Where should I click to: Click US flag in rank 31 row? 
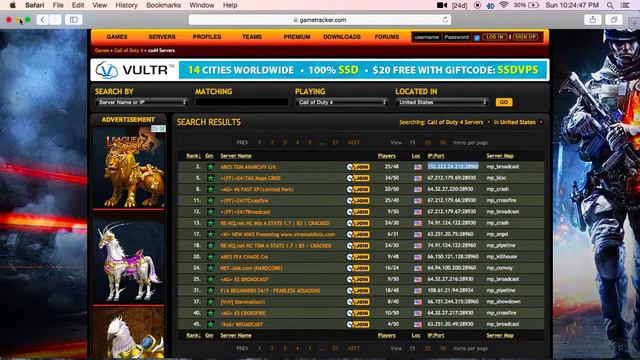tap(418, 291)
